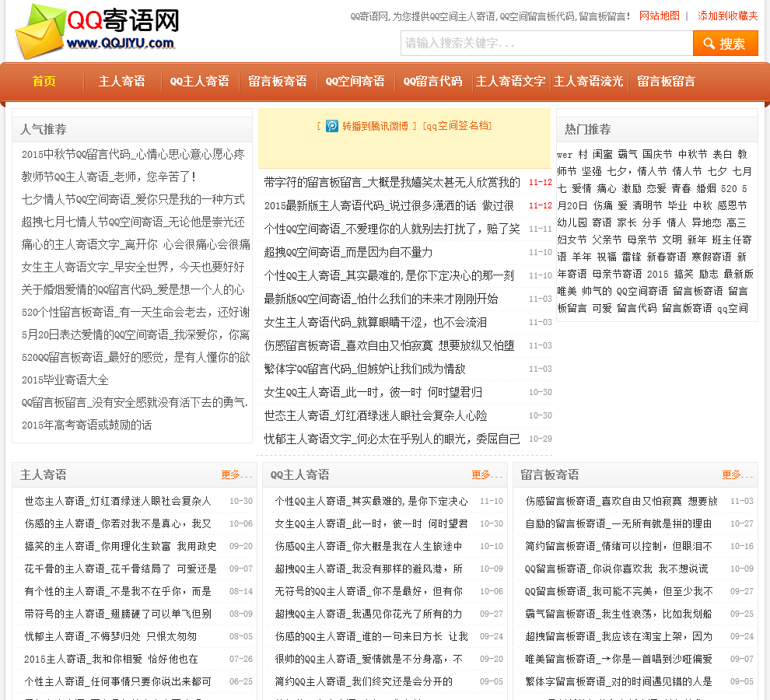Open 无符号的QQ主人寄语 article

(x=369, y=591)
